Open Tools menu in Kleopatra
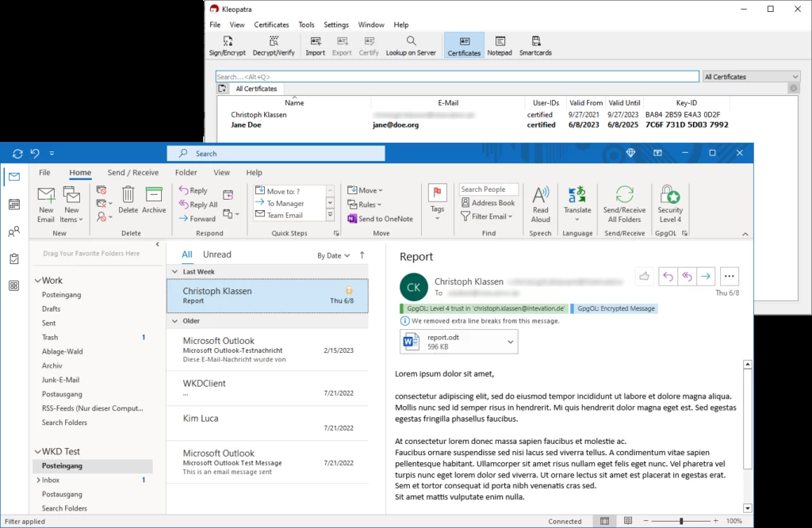This screenshot has height=528, width=812. point(306,25)
